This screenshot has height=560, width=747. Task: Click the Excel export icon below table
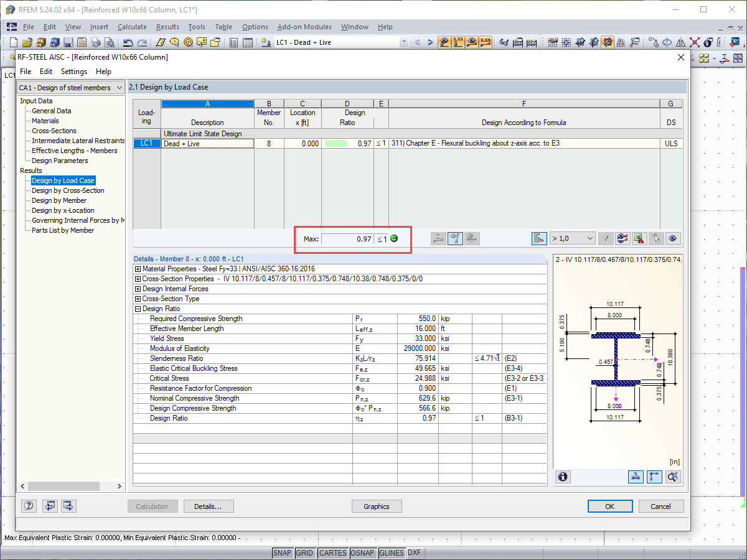(639, 238)
